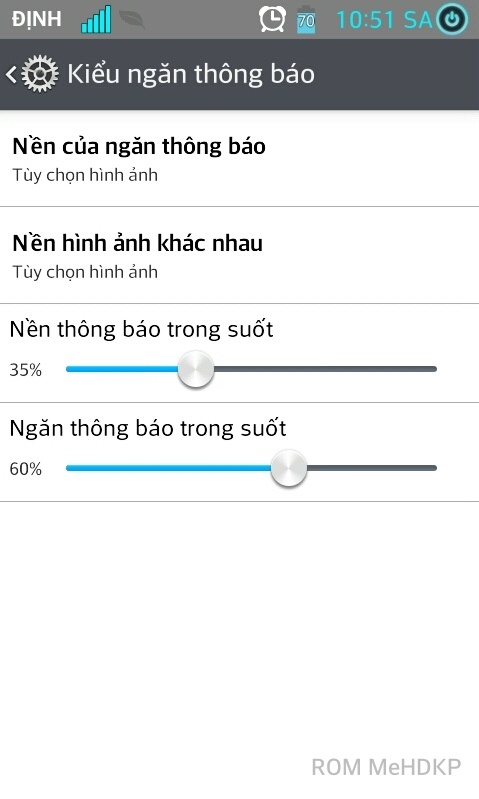
Task: Tap the ROM MeHDKP watermark text
Action: coord(386,767)
